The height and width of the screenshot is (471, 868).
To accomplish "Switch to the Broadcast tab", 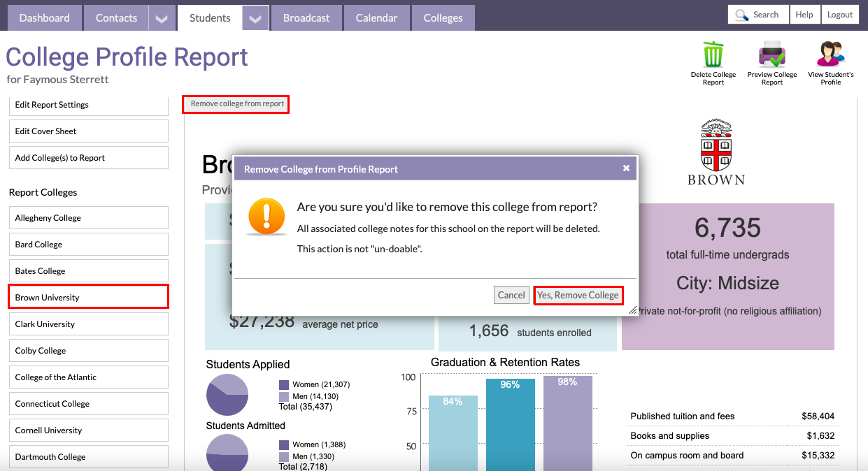I will [x=306, y=18].
